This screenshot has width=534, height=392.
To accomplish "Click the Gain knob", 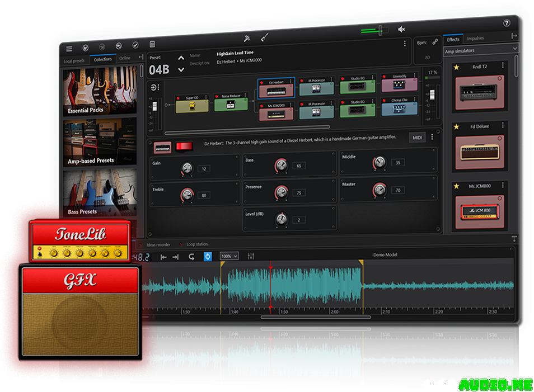I will pos(187,168).
